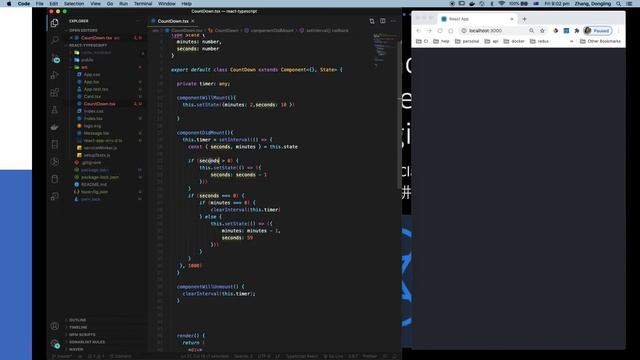Click the split editor right icon
640x360 pixels.
click(x=382, y=21)
